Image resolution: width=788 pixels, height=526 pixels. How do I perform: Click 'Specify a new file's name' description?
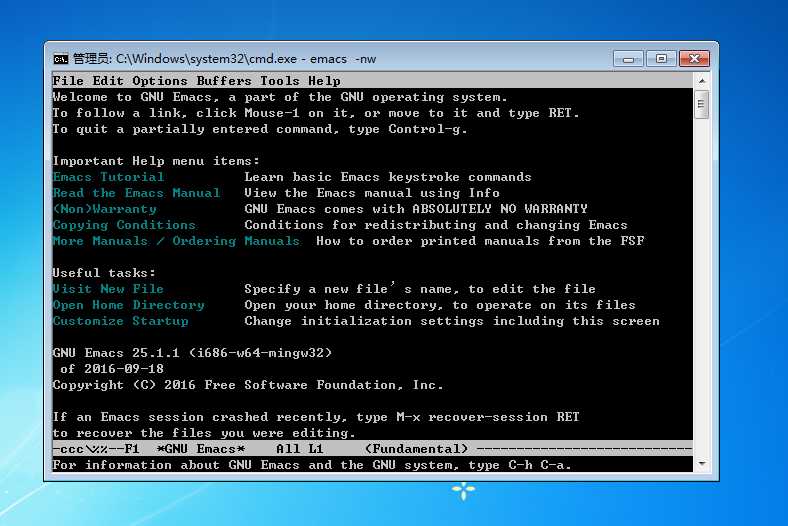(x=420, y=289)
